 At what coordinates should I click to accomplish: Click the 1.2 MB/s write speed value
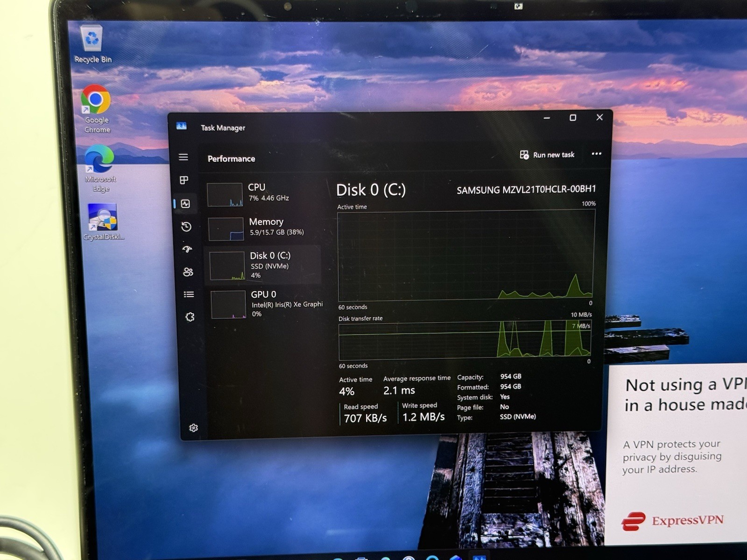click(423, 417)
